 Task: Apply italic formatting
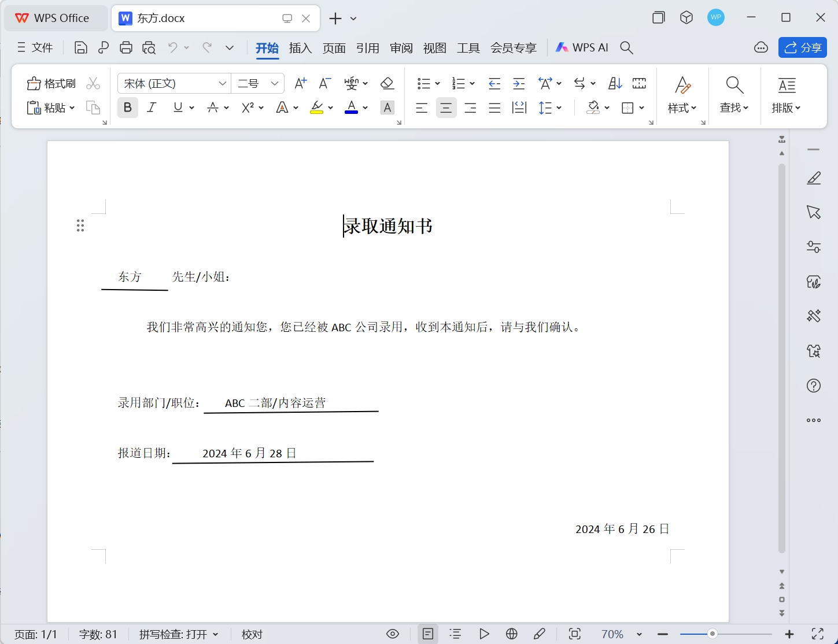pyautogui.click(x=152, y=108)
